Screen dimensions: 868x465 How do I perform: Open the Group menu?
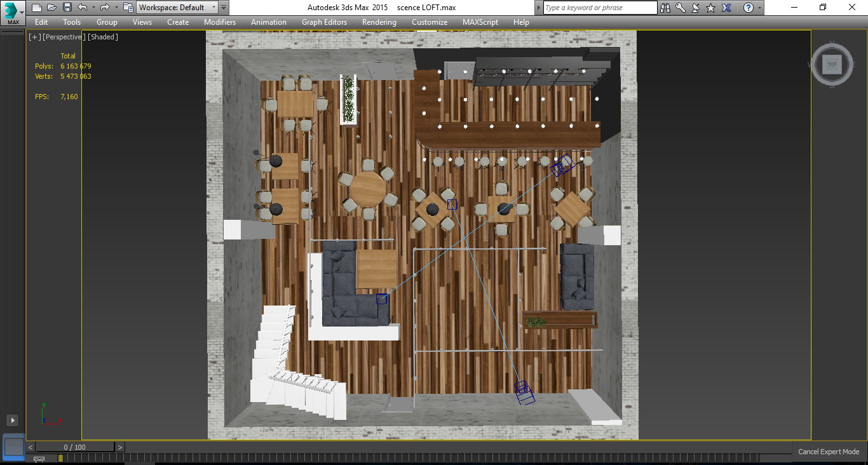pyautogui.click(x=107, y=22)
